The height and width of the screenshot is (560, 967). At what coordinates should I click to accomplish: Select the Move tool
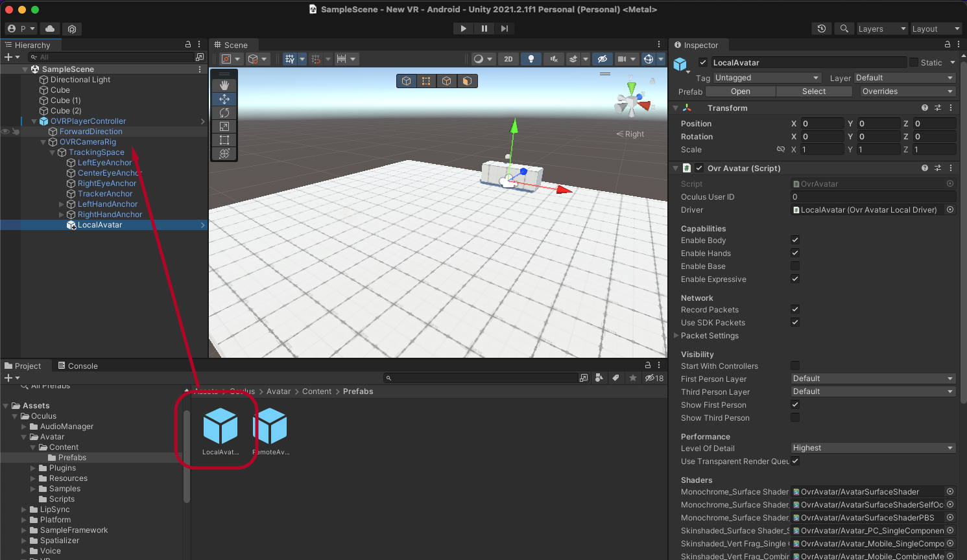[224, 99]
